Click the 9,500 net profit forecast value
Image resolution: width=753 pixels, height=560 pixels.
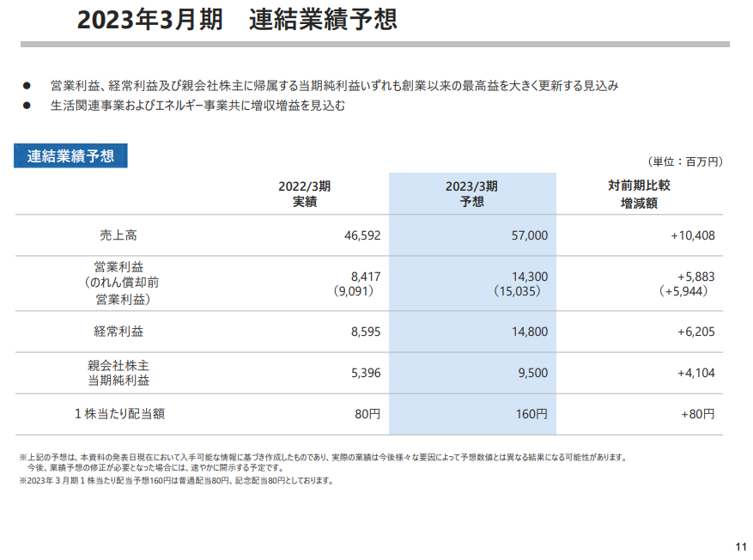531,373
